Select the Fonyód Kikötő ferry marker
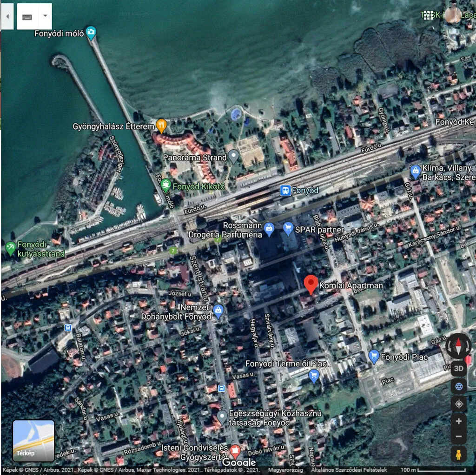 tap(165, 185)
